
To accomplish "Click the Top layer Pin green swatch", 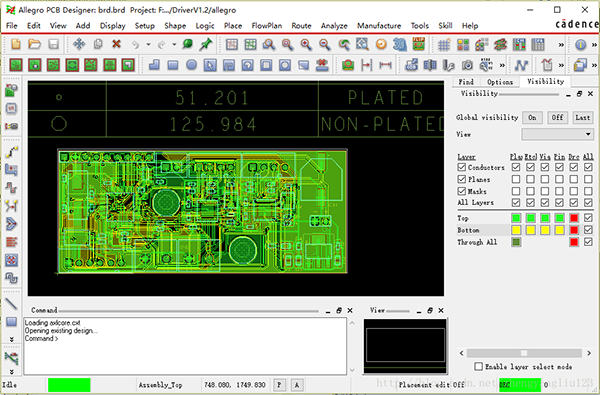I will 559,218.
